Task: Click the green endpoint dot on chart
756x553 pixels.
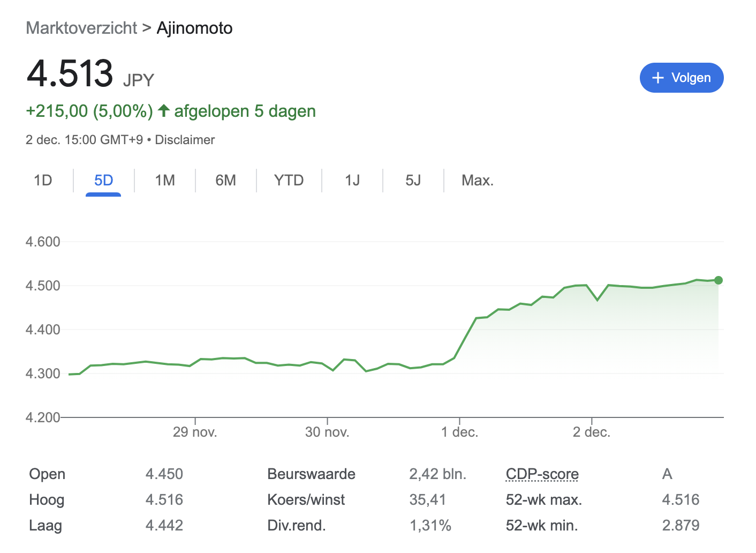Action: pos(719,280)
